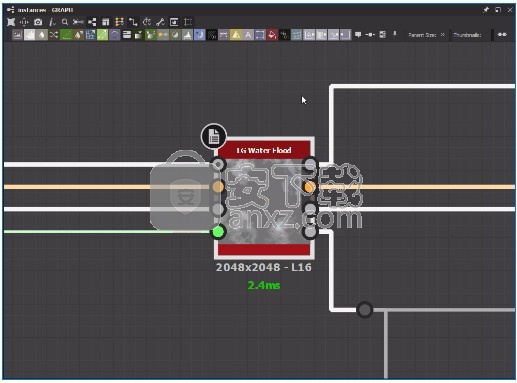Click the green input connector on node
The image size is (517, 383).
coord(218,232)
